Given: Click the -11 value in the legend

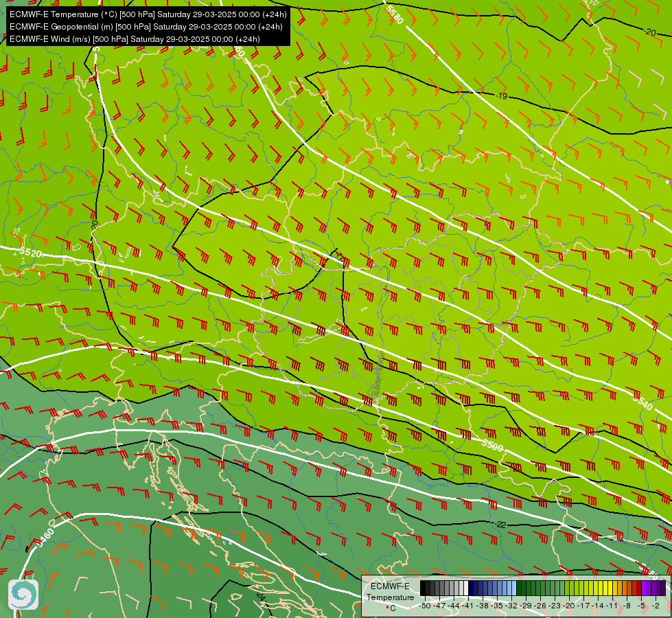Looking at the screenshot, I should coord(612,606).
